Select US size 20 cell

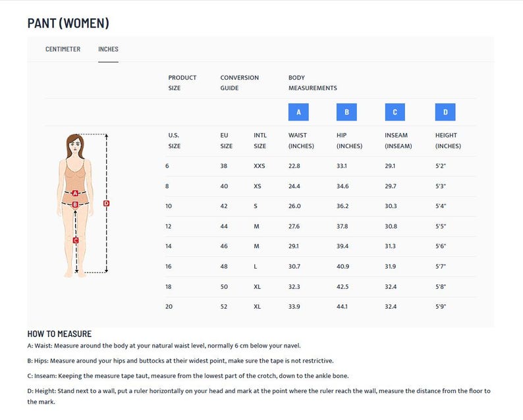pos(169,307)
